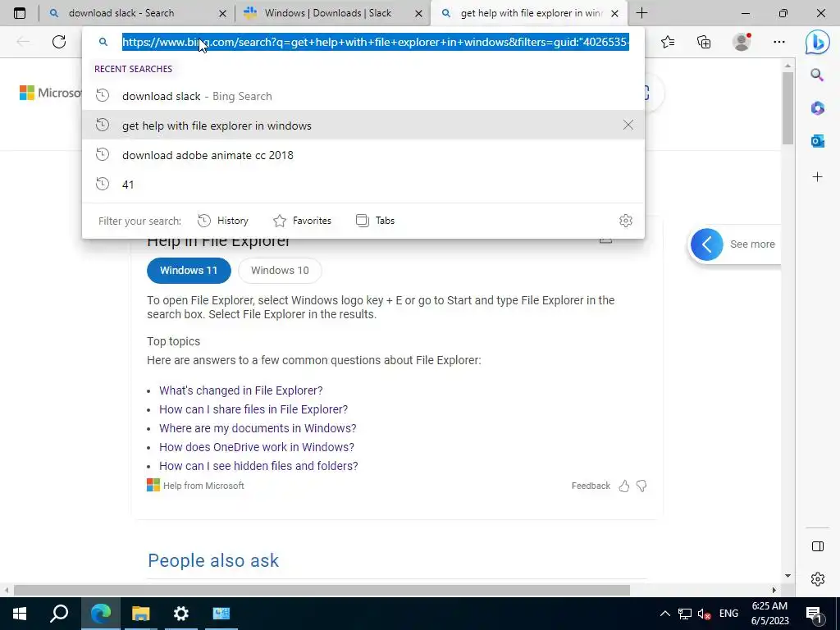
Task: Open the network tray icon
Action: 684,614
